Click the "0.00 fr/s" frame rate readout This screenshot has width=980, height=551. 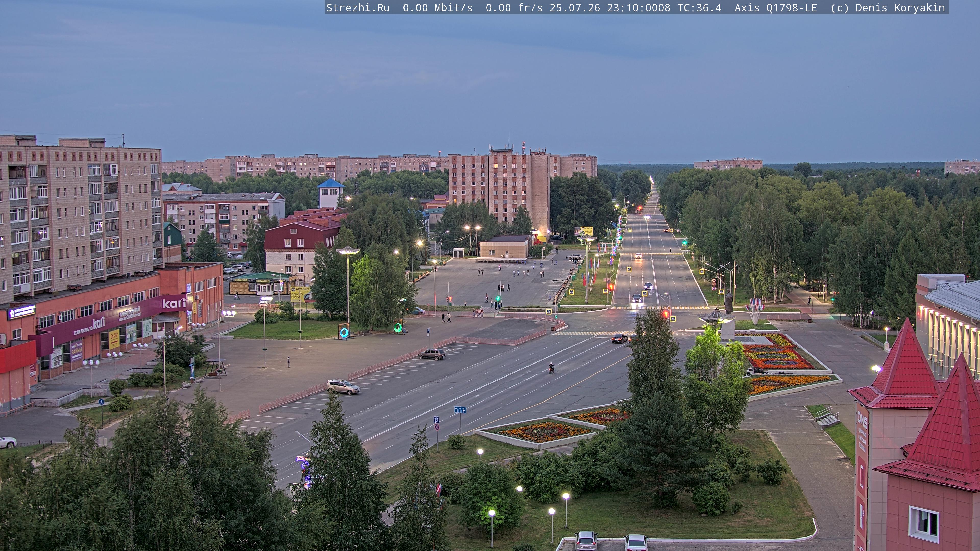[x=514, y=8]
